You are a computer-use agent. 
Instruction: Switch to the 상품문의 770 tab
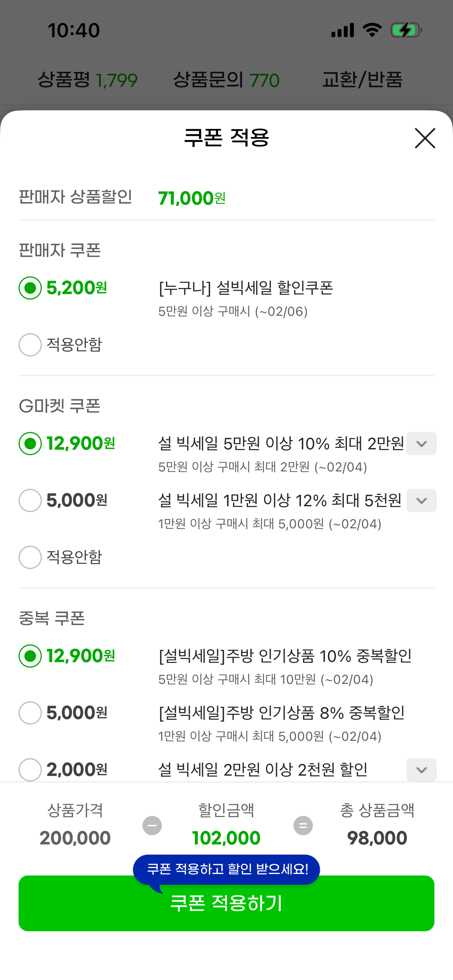[x=226, y=80]
